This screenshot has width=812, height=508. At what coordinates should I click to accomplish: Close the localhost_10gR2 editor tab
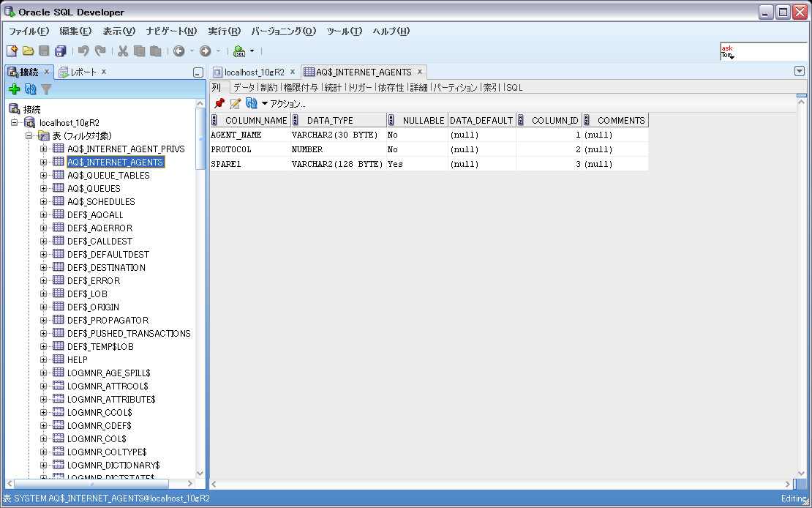(x=292, y=72)
